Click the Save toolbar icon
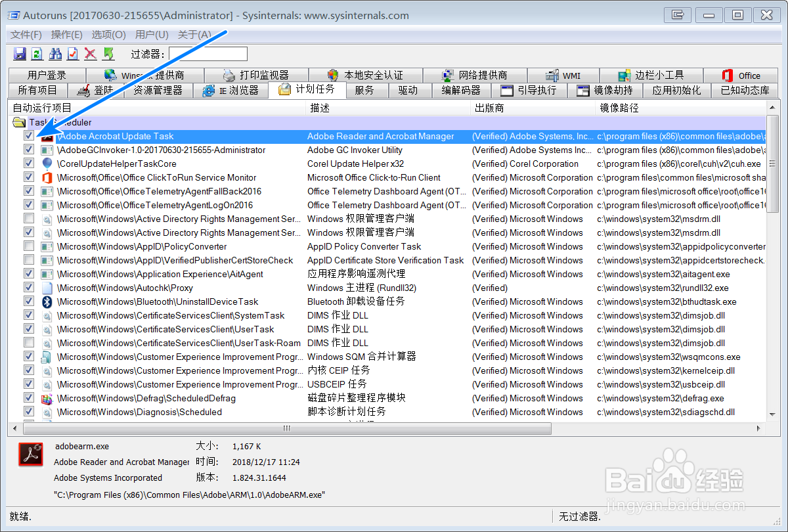Viewport: 788px width, 532px height. (x=20, y=54)
